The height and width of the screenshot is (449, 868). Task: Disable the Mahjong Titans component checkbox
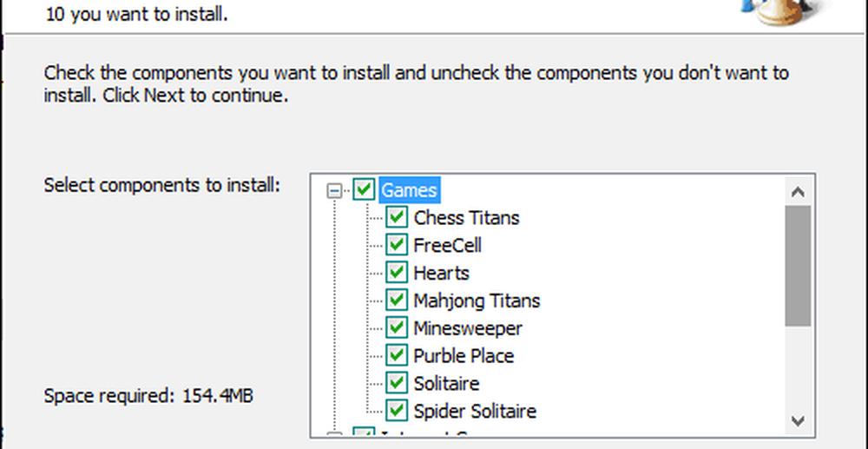(397, 300)
